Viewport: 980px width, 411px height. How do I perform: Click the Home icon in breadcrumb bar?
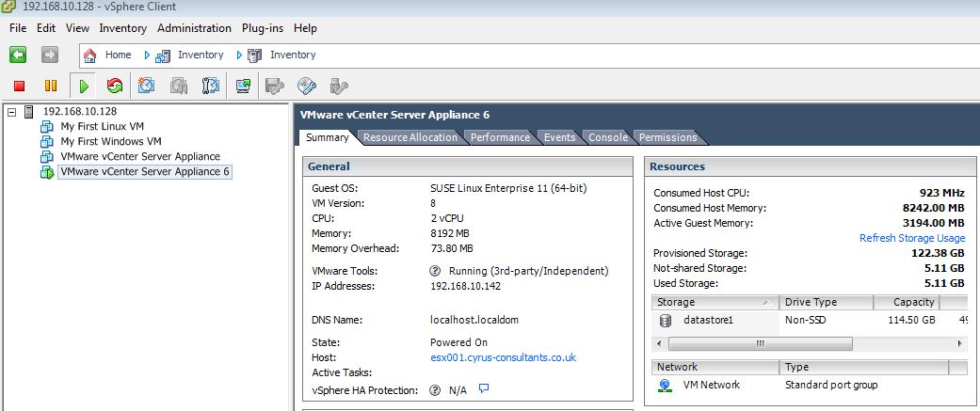(90, 55)
